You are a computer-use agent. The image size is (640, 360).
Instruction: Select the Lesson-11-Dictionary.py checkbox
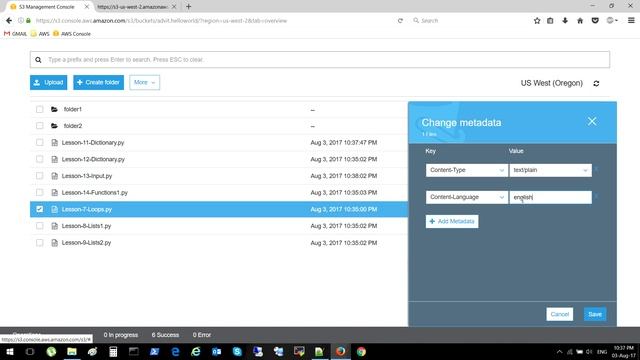[x=40, y=142]
